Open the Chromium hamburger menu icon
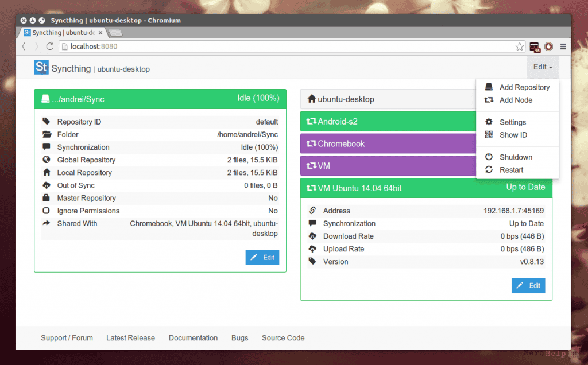The height and width of the screenshot is (365, 588). click(563, 46)
